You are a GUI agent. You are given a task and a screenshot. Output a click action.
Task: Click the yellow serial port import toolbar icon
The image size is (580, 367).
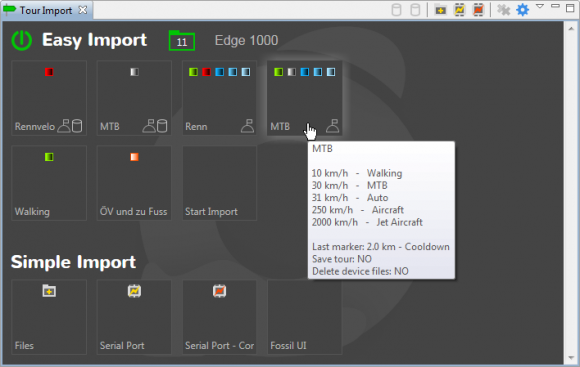pos(459,10)
